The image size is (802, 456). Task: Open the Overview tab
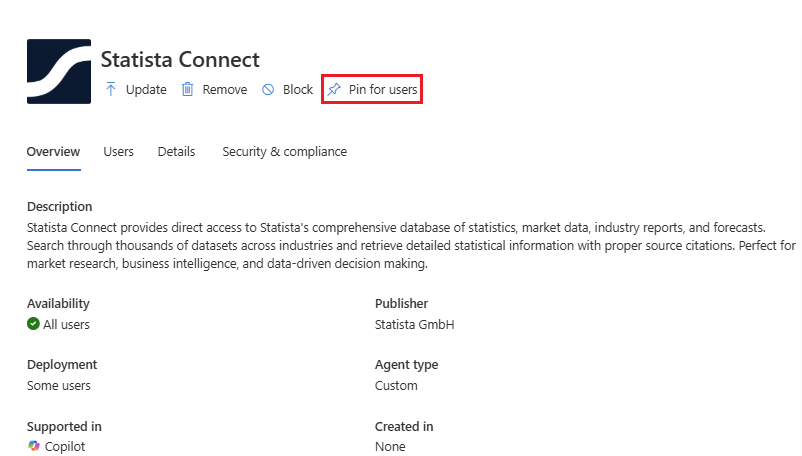point(53,152)
